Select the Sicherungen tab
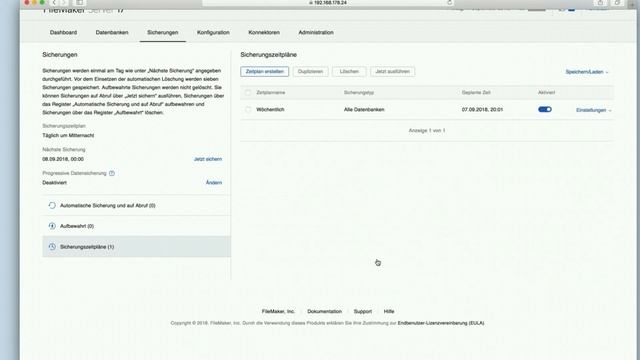 [x=162, y=32]
